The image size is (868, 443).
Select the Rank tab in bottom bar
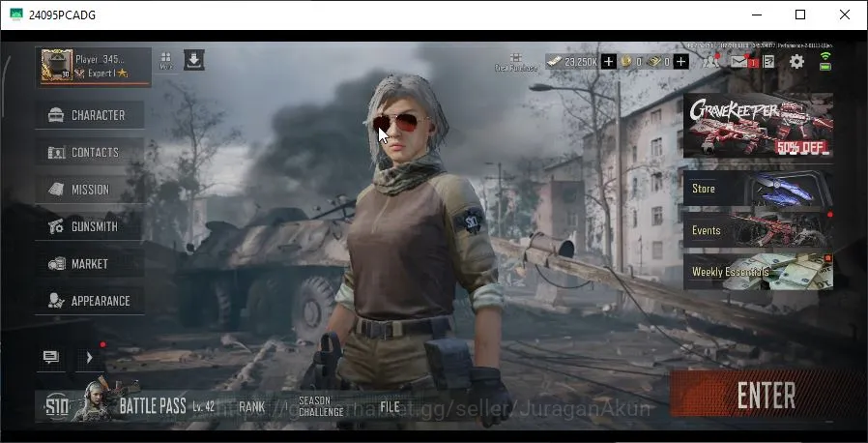click(x=252, y=407)
